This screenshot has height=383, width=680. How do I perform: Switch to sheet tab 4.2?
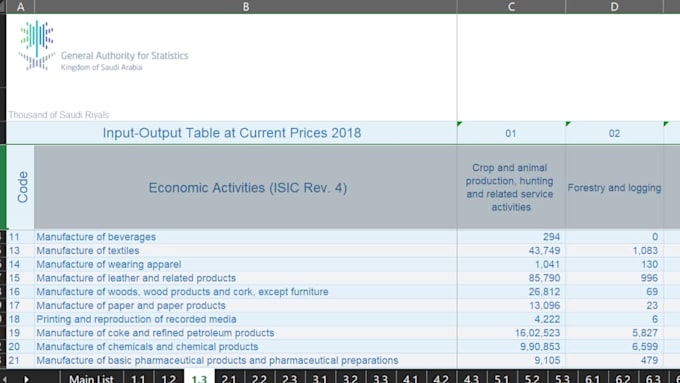coord(441,377)
